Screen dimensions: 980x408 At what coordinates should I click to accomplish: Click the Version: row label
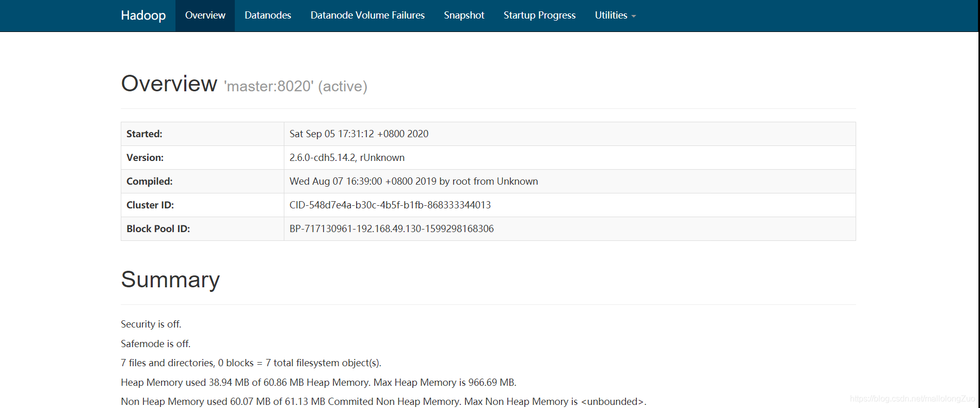(x=145, y=158)
